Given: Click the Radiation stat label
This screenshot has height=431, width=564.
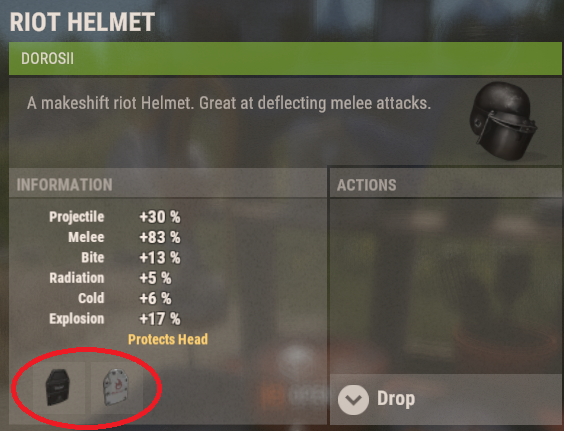Looking at the screenshot, I should point(77,278).
